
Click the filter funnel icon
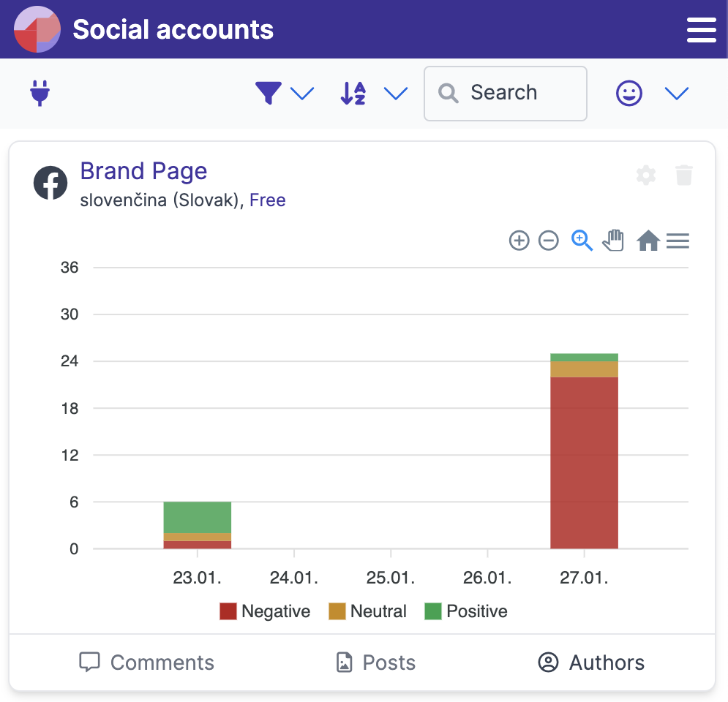point(269,93)
